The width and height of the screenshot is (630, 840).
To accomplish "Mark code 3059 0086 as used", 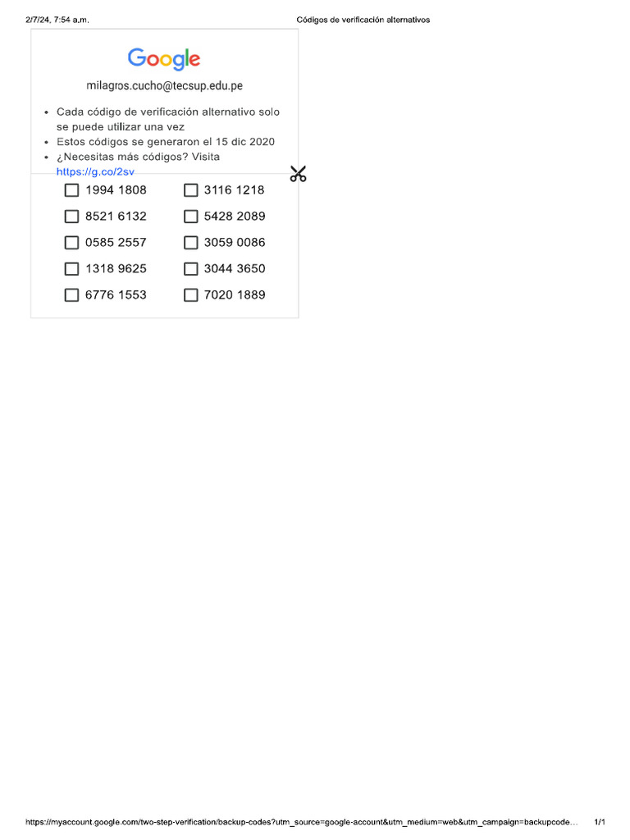I will (191, 243).
